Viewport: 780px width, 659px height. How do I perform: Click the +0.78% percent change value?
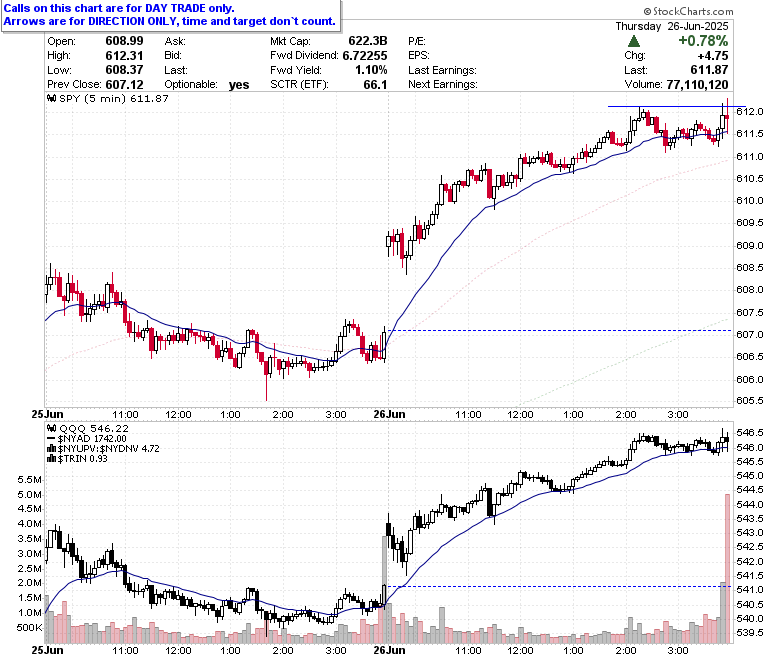click(703, 41)
